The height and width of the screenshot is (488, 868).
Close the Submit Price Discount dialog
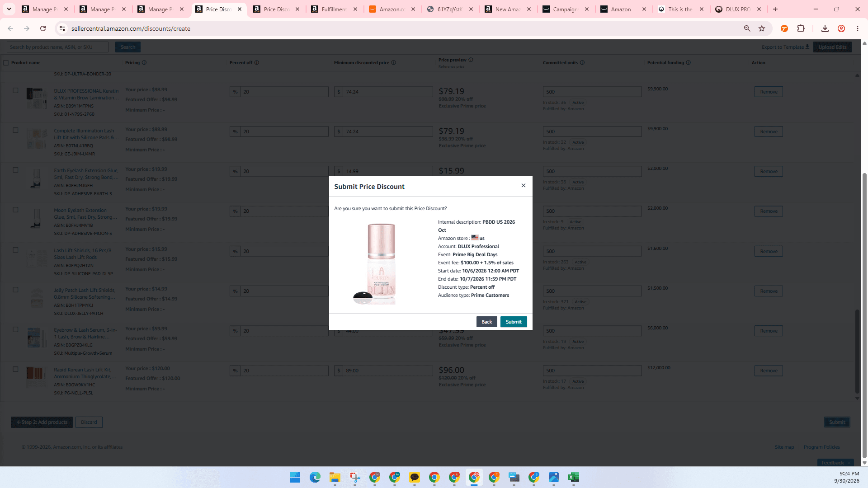(x=524, y=185)
